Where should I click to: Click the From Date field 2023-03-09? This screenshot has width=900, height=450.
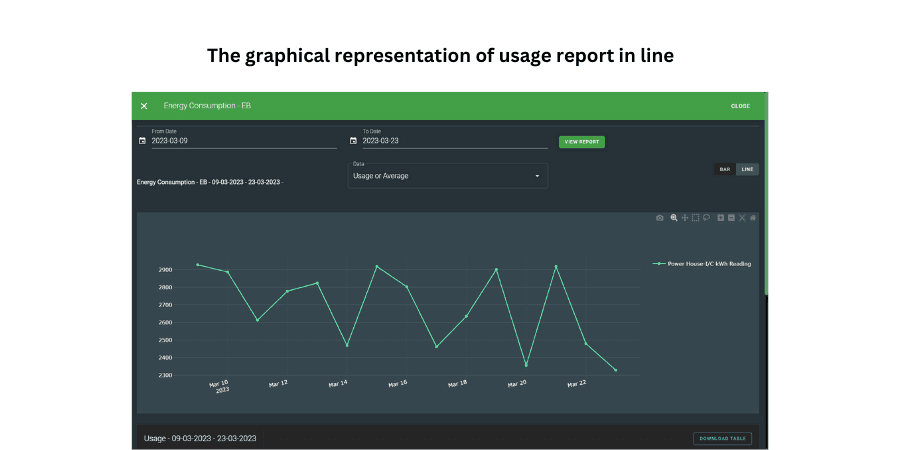244,141
